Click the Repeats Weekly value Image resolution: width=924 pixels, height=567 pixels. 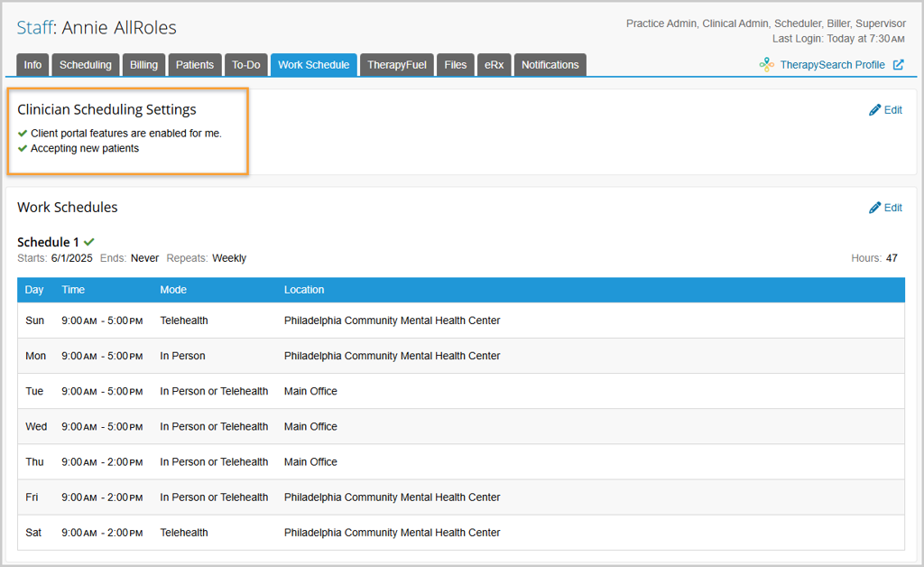(229, 258)
